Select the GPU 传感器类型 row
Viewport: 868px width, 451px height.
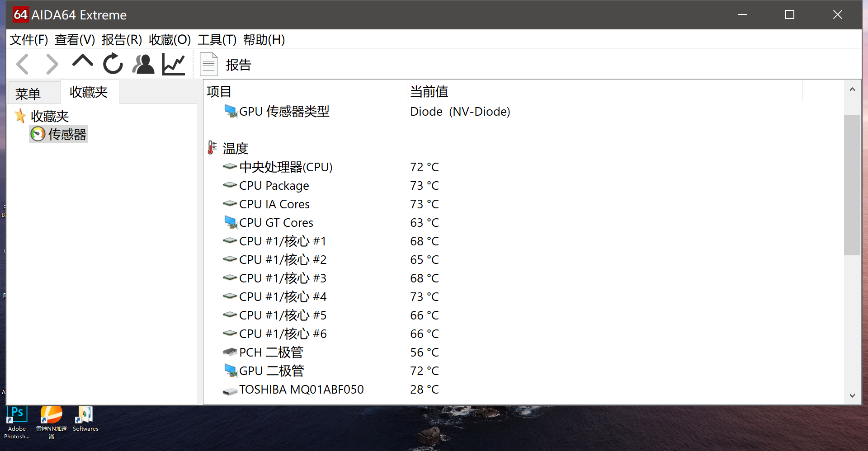click(524, 111)
